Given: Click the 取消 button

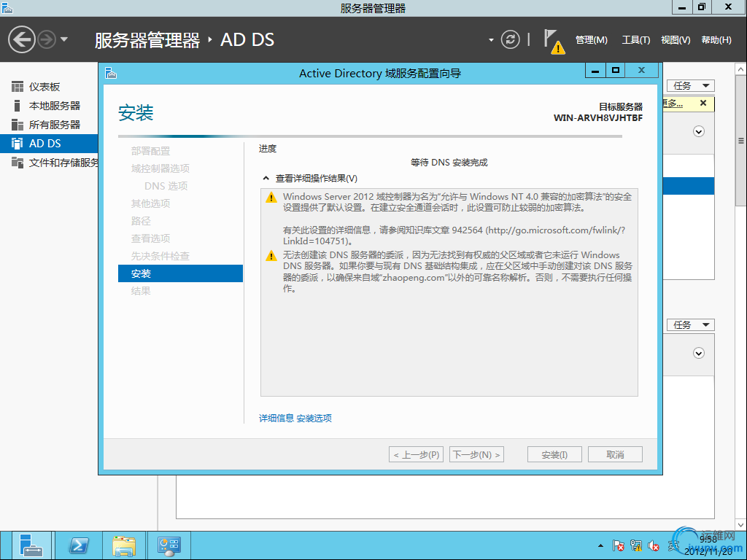Looking at the screenshot, I should click(x=615, y=454).
